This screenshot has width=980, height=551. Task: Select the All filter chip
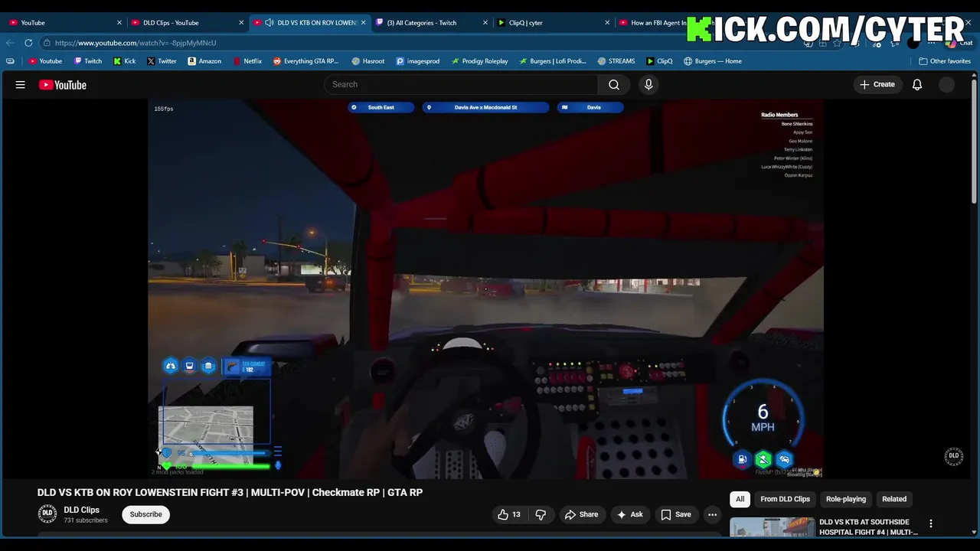coord(740,499)
